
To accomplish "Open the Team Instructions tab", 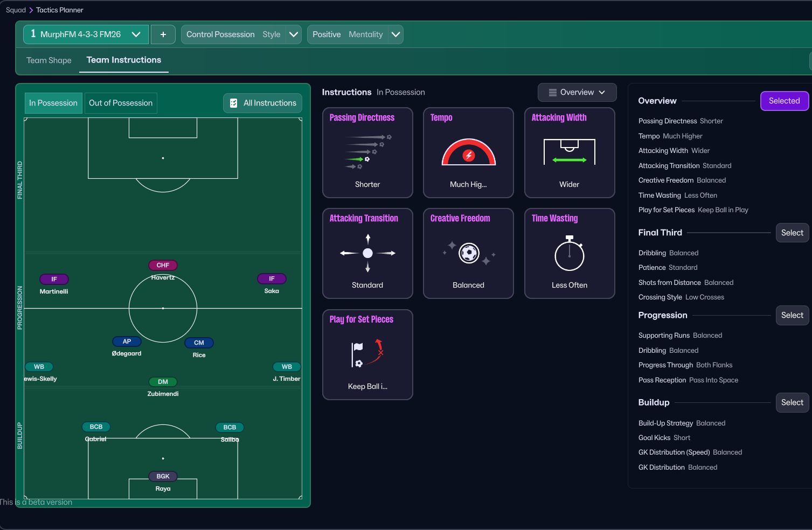I will tap(124, 60).
